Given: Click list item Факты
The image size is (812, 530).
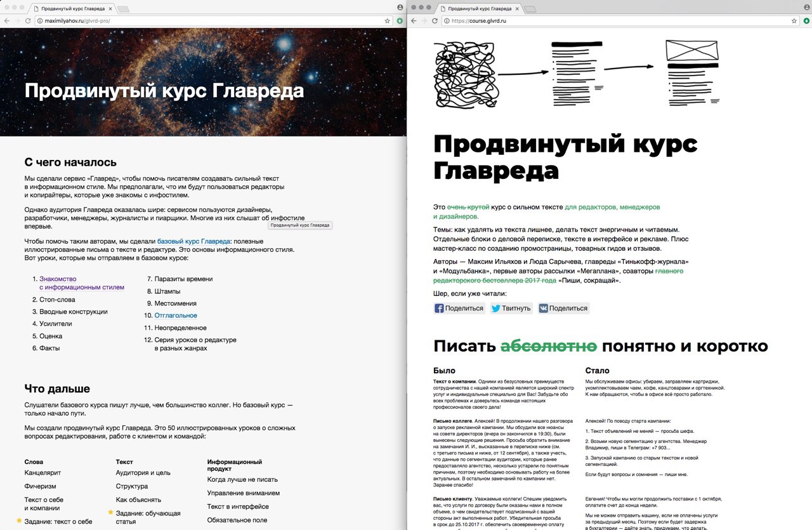Looking at the screenshot, I should pos(50,348).
